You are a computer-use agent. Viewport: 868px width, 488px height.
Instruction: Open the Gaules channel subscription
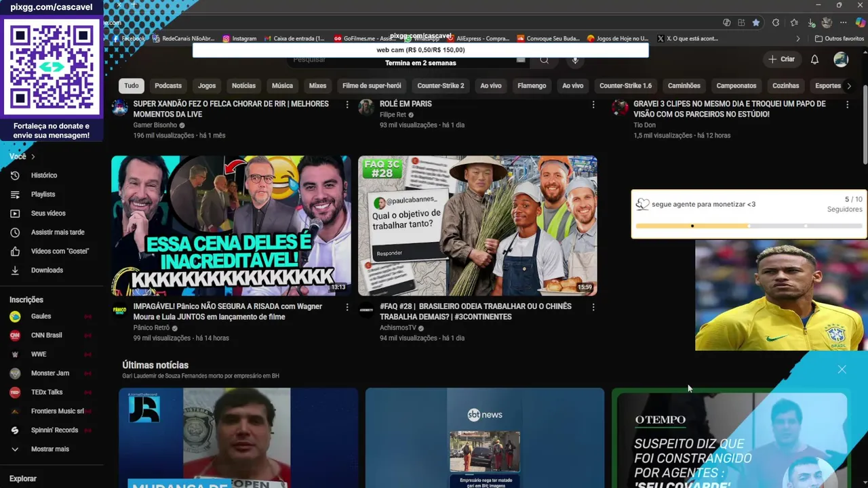41,317
